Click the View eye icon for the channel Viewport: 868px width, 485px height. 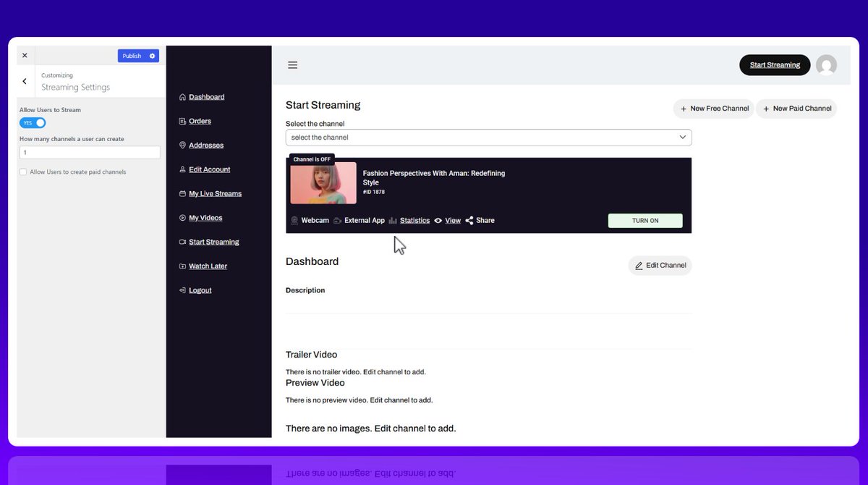coord(438,220)
